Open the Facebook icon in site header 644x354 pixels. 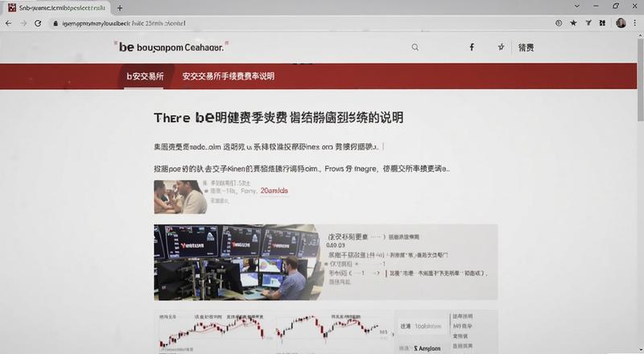tap(472, 47)
